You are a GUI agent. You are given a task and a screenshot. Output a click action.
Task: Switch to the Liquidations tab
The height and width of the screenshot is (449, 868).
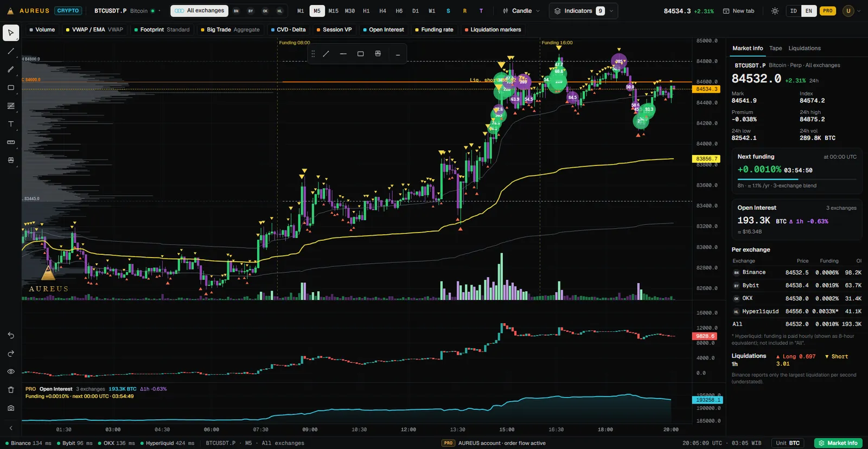805,48
